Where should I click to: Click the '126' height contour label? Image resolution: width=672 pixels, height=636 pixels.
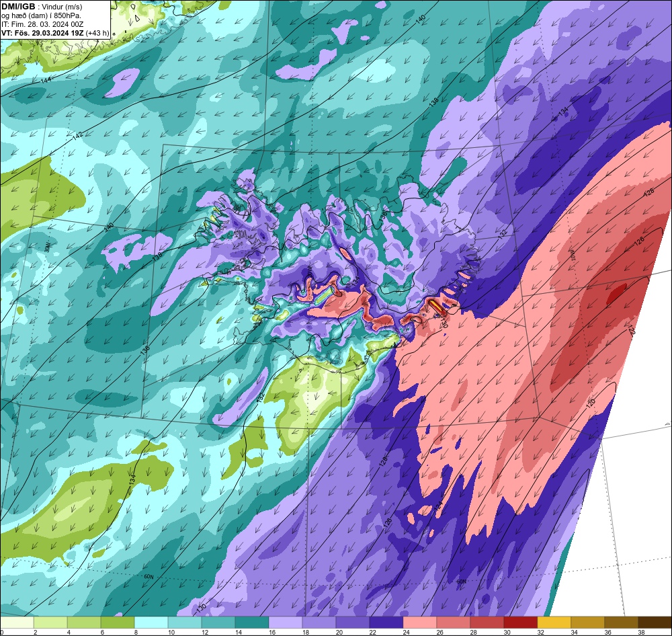[638, 241]
